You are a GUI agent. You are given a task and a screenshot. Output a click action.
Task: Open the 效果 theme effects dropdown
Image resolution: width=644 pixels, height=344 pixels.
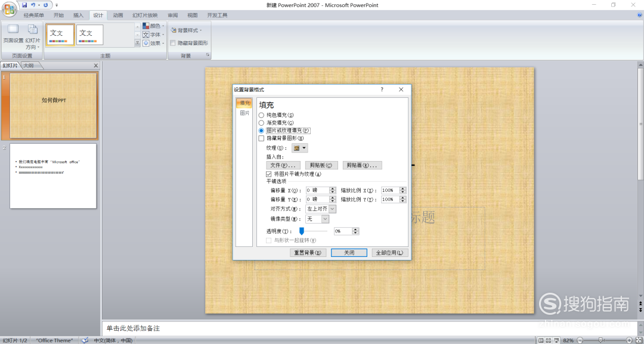pos(153,43)
